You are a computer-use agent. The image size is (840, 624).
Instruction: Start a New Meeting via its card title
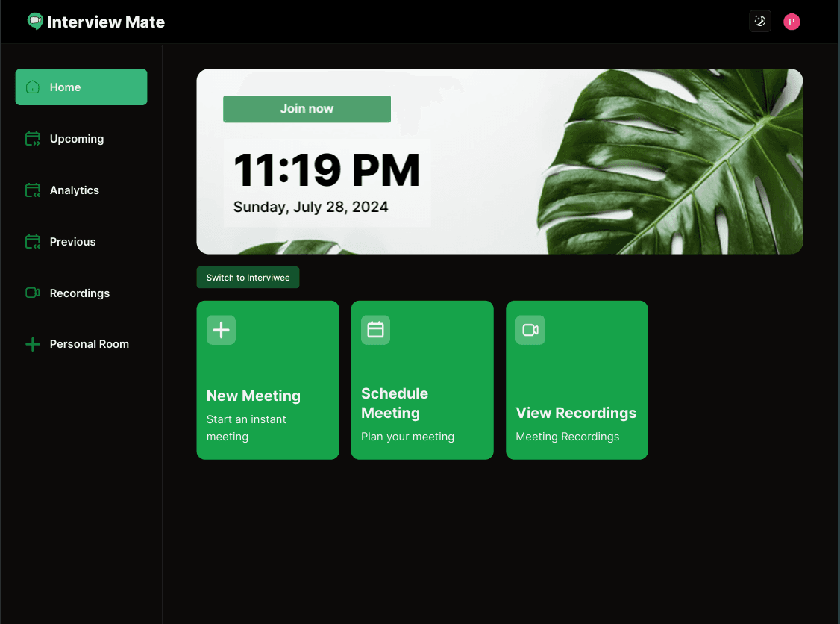click(254, 396)
